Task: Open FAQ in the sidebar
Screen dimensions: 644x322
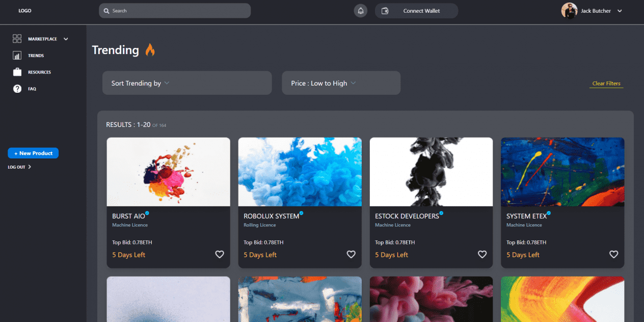Action: 32,89
